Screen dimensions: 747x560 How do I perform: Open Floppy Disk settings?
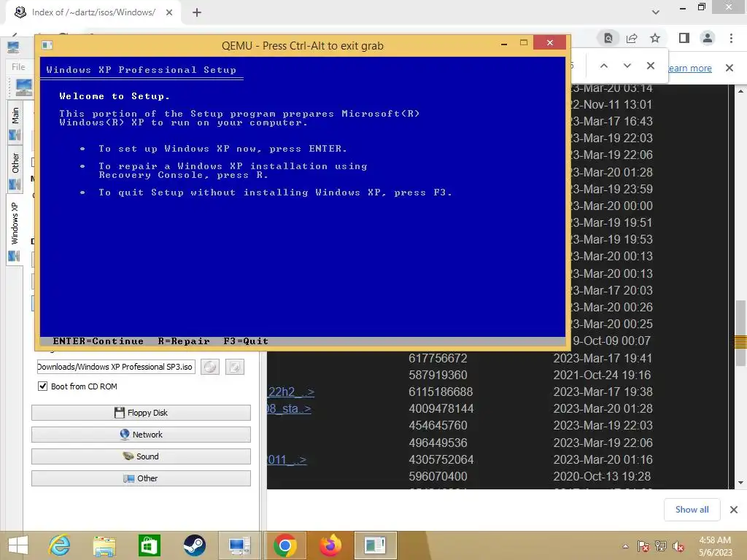(x=141, y=413)
